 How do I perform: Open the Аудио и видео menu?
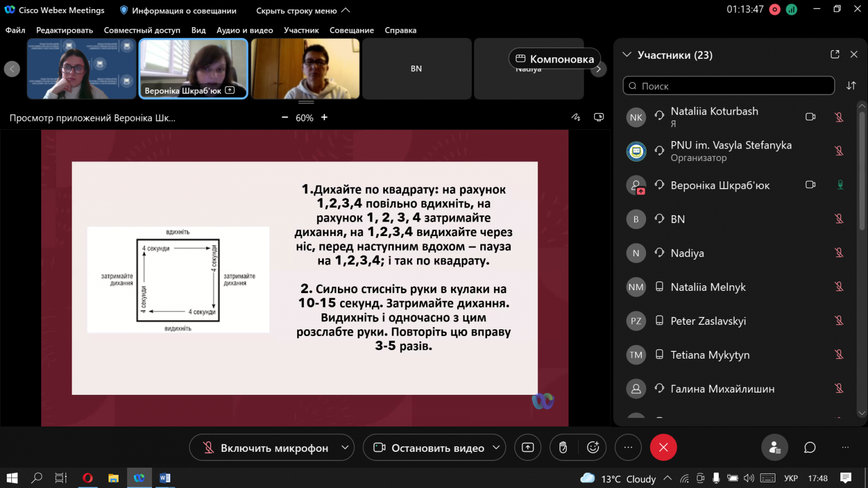[245, 30]
